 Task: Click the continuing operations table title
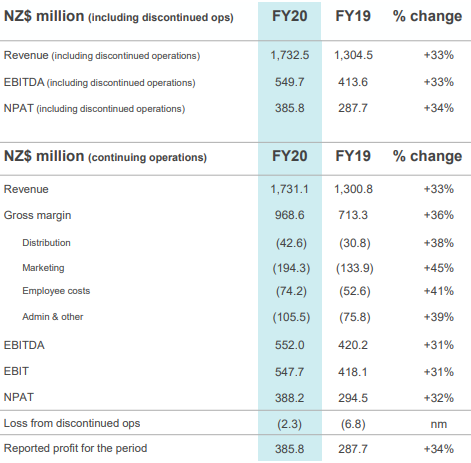coord(105,156)
